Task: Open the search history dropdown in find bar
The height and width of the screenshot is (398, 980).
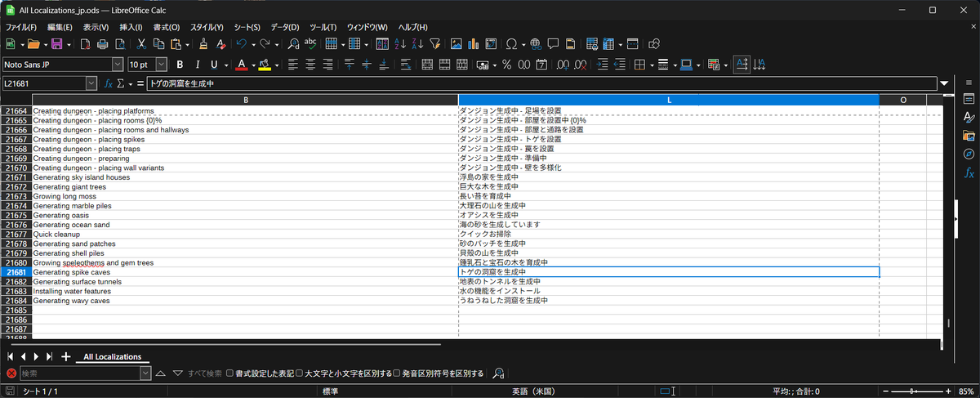Action: coord(145,373)
